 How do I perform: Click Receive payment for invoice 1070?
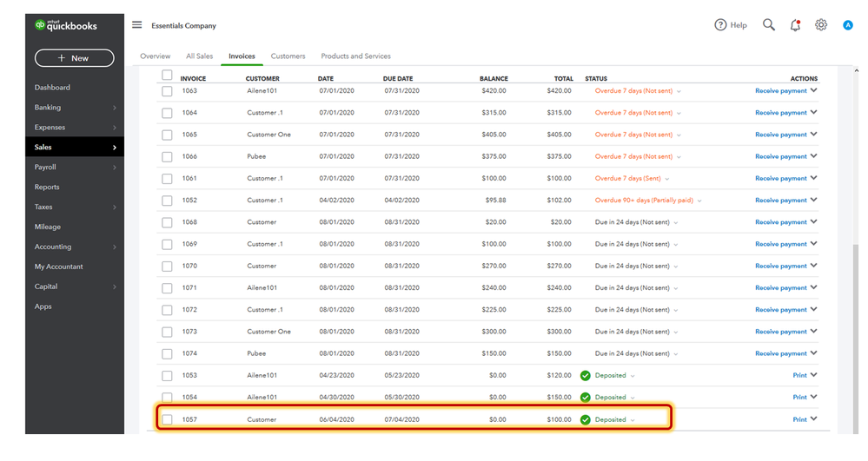(780, 267)
